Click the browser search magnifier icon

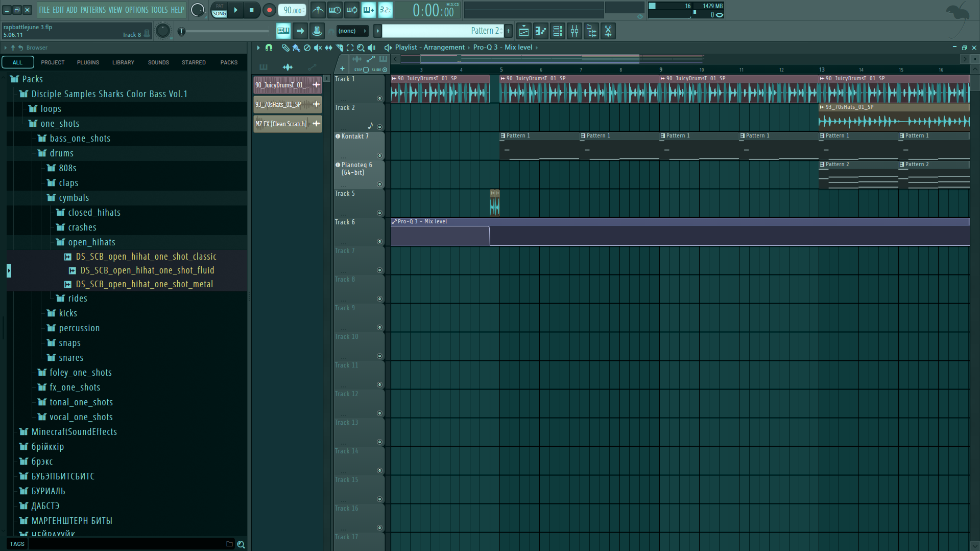tap(241, 544)
